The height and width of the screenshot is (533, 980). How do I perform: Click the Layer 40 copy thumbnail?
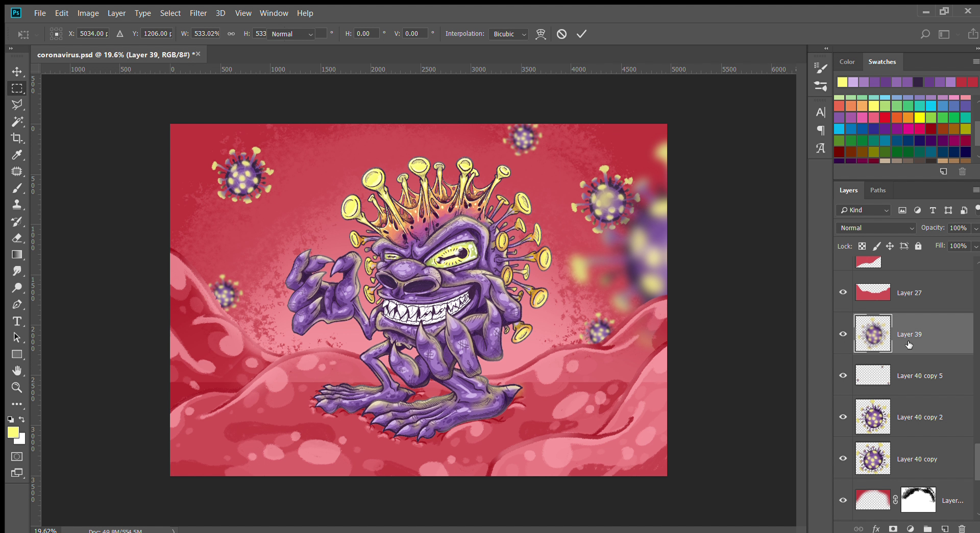point(873,458)
